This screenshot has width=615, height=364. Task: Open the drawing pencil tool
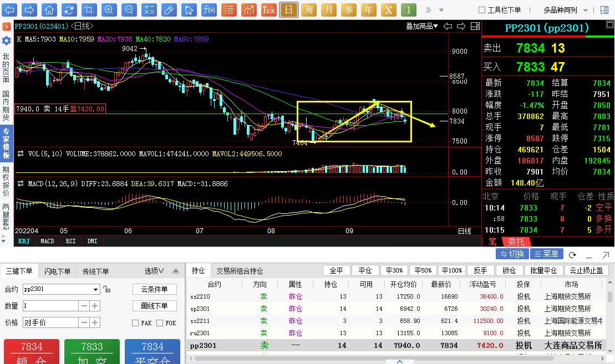169,10
